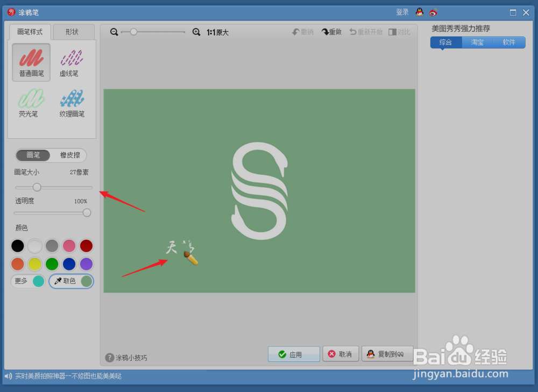This screenshot has height=392, width=538.
Task: Click 复制到QQ button
Action: [387, 354]
